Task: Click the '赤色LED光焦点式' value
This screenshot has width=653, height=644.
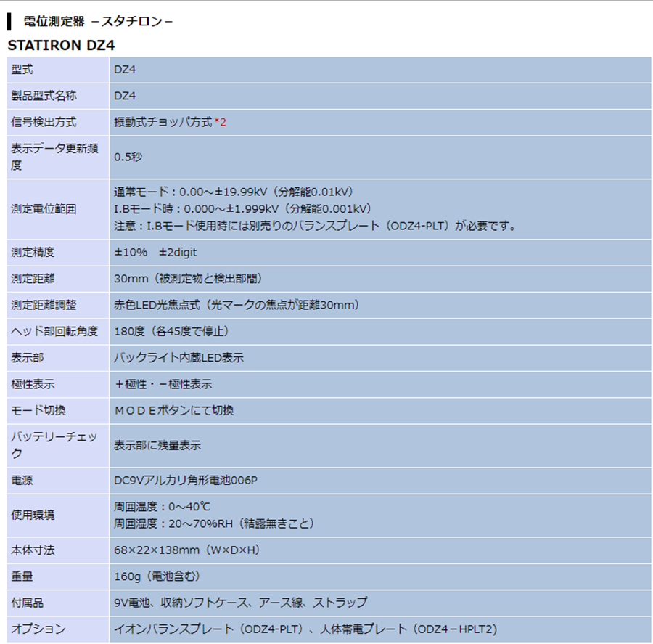Action: [237, 305]
